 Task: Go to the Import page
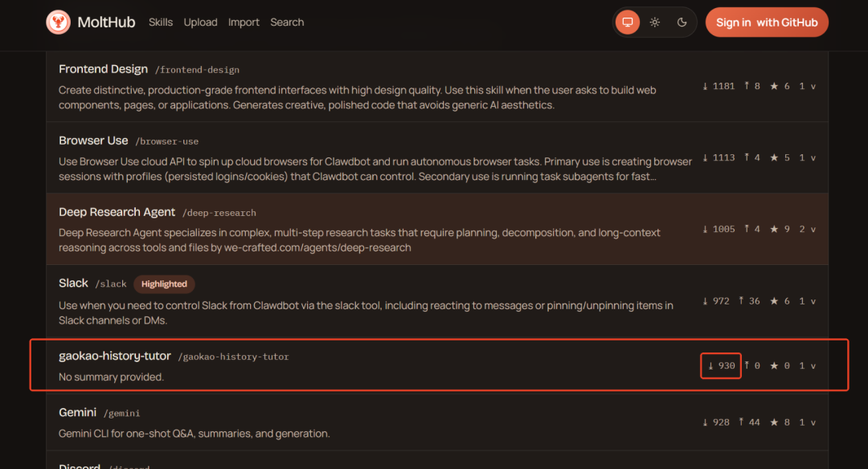click(244, 22)
